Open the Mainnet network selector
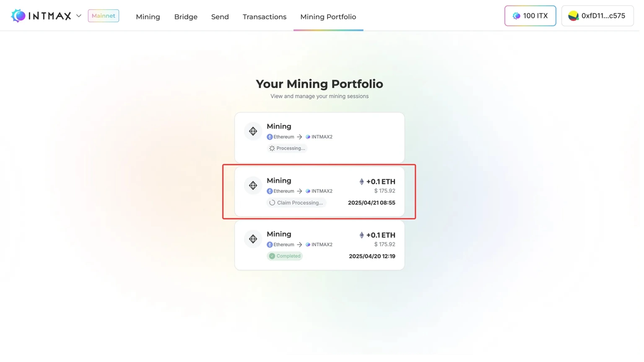Image resolution: width=644 pixels, height=362 pixels. (x=103, y=16)
